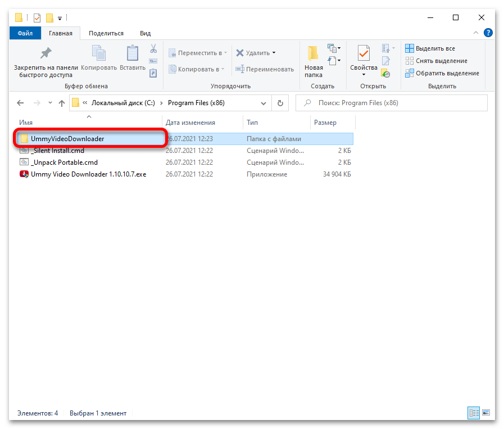Select the _Unpack Portable.cmd file
The height and width of the screenshot is (429, 504).
point(185,162)
